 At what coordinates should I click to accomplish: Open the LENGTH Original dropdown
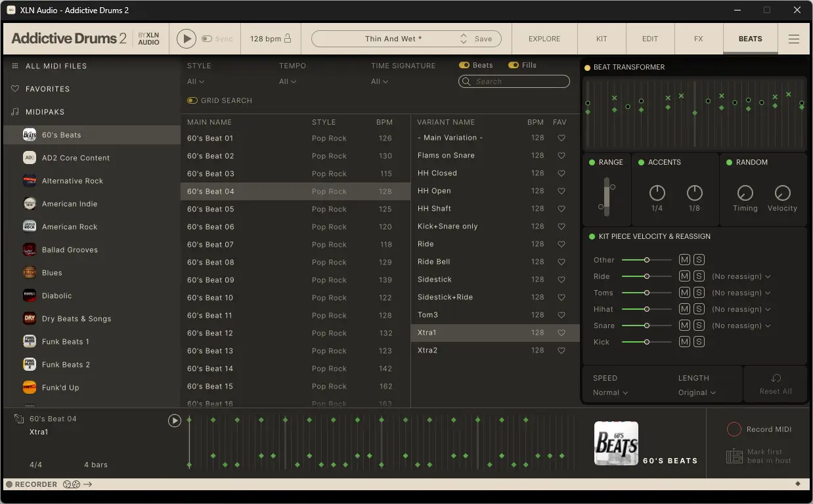coord(697,392)
